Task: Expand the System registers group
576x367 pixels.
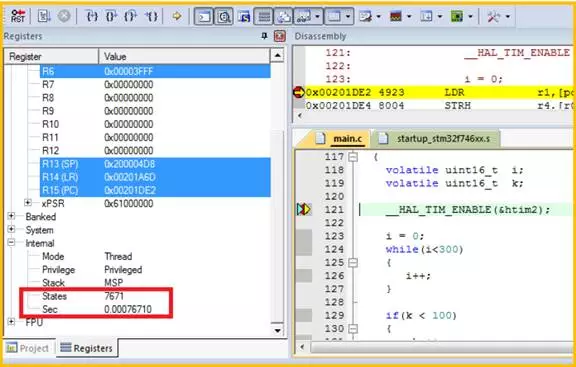Action: (11, 229)
